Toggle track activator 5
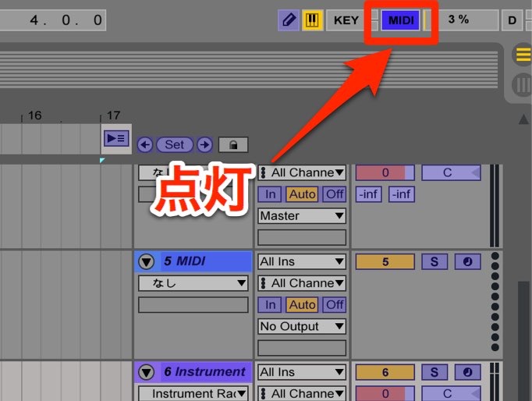This screenshot has height=401, width=532. coord(385,261)
